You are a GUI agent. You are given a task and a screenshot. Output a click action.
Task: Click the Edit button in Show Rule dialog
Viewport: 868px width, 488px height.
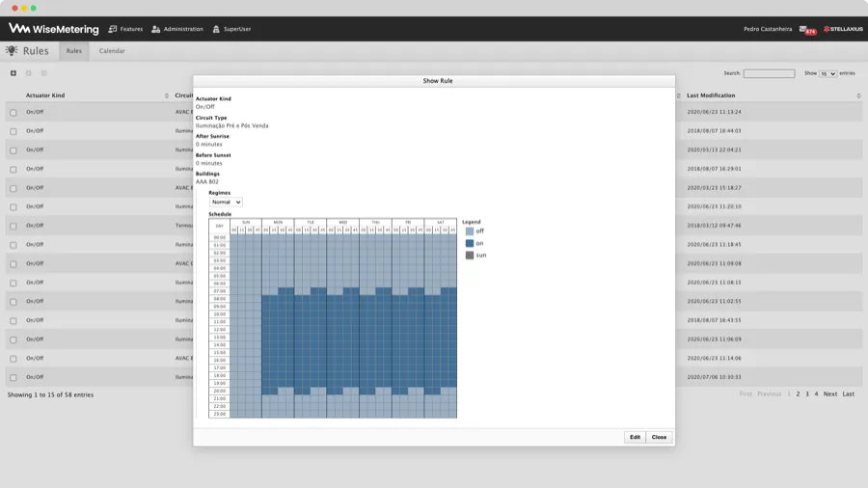tap(635, 437)
